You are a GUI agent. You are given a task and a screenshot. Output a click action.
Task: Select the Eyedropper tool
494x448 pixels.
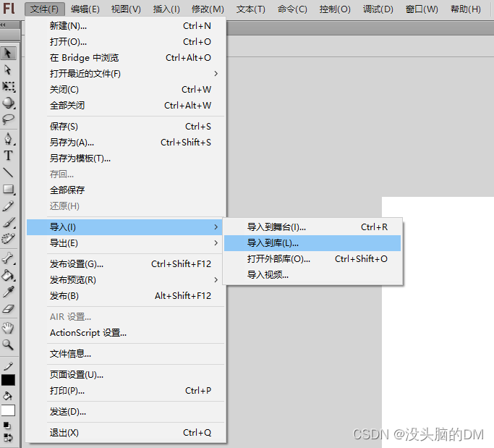tap(8, 292)
